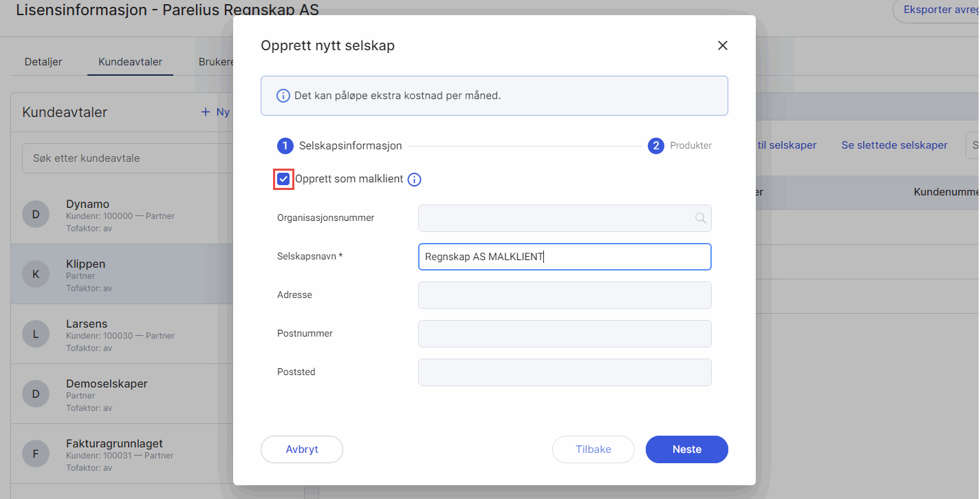Screen dimensions: 980x499
Task: Click Se slettede selskaper link
Action: (894, 145)
